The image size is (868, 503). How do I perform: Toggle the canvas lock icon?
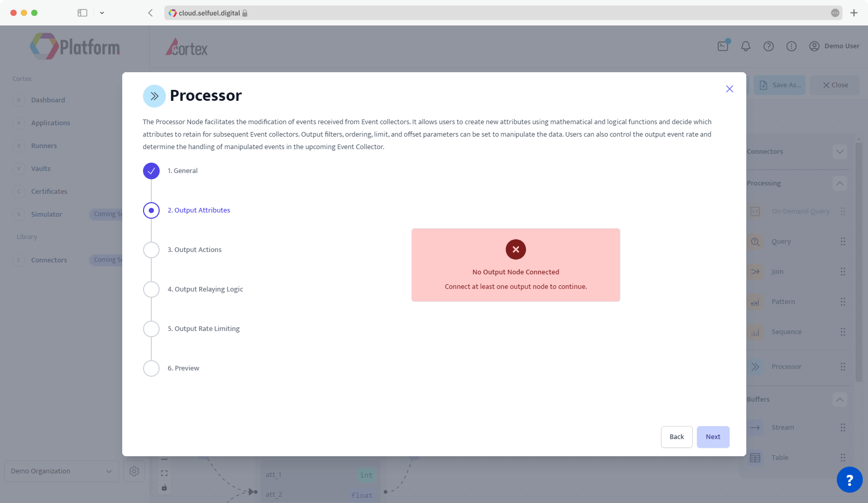click(164, 488)
